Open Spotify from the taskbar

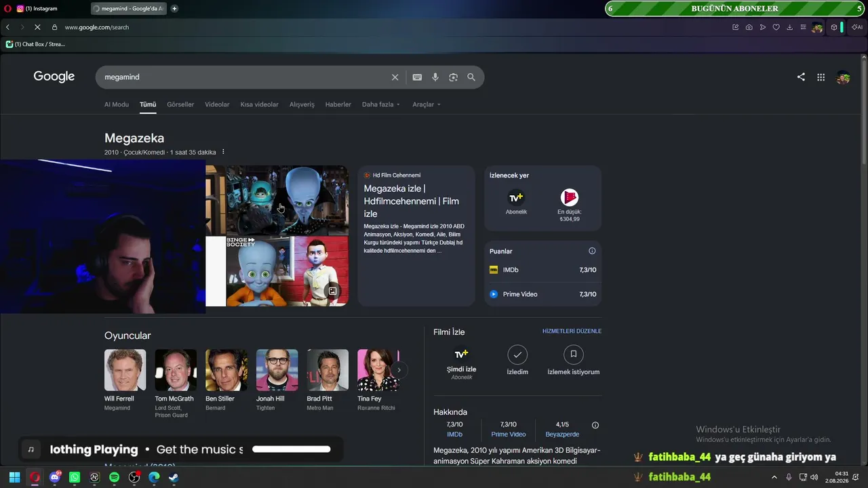[x=114, y=477]
